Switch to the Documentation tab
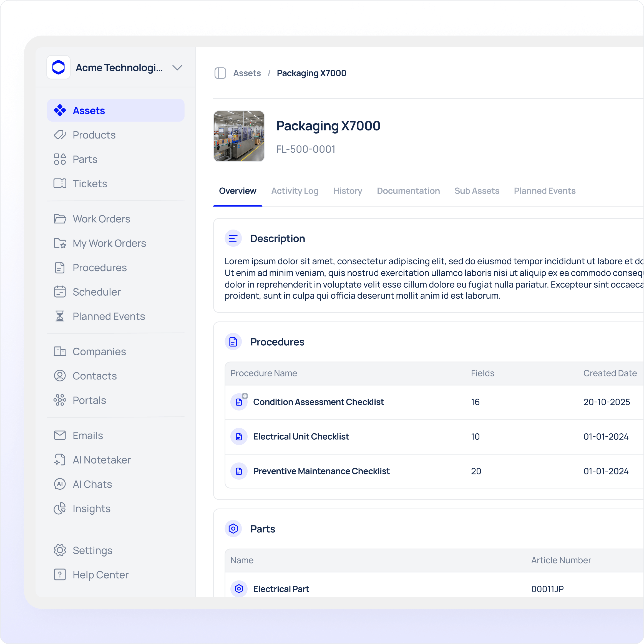The height and width of the screenshot is (644, 644). click(x=408, y=191)
